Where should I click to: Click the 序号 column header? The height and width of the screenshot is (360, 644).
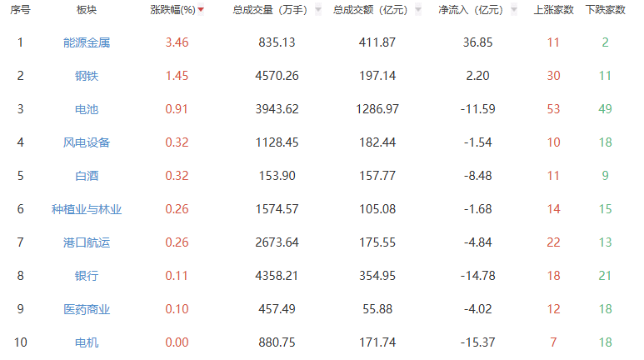[x=20, y=10]
